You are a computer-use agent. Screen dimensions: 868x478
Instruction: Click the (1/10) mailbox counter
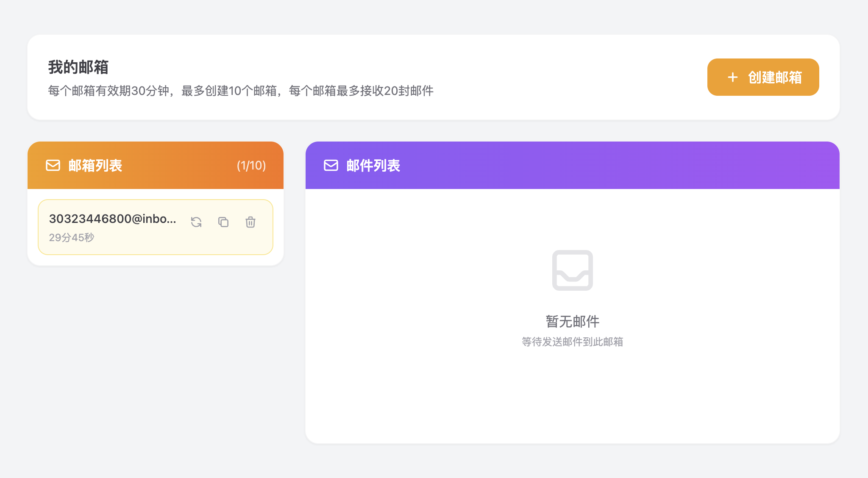[251, 165]
